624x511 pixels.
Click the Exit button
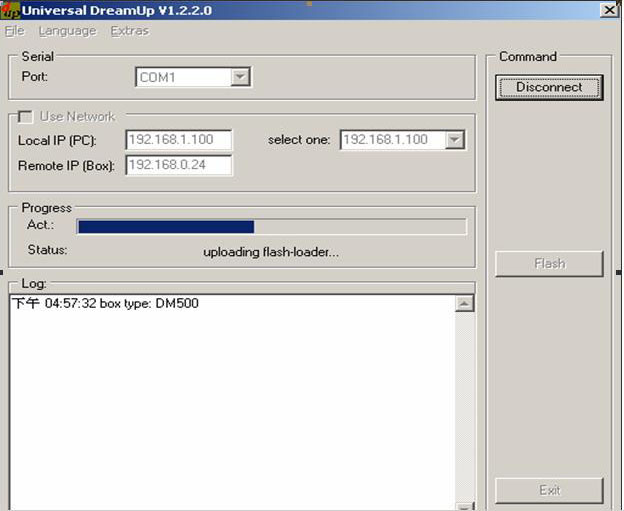click(x=549, y=490)
